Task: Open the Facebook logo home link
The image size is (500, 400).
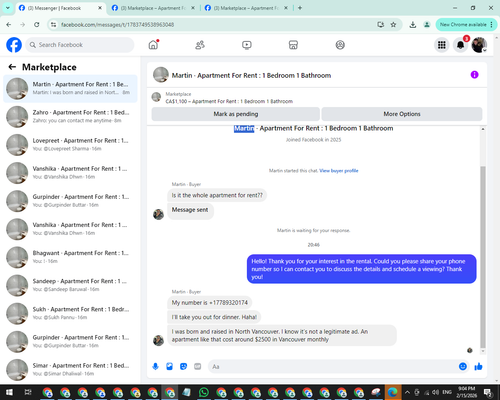Action: tap(14, 45)
